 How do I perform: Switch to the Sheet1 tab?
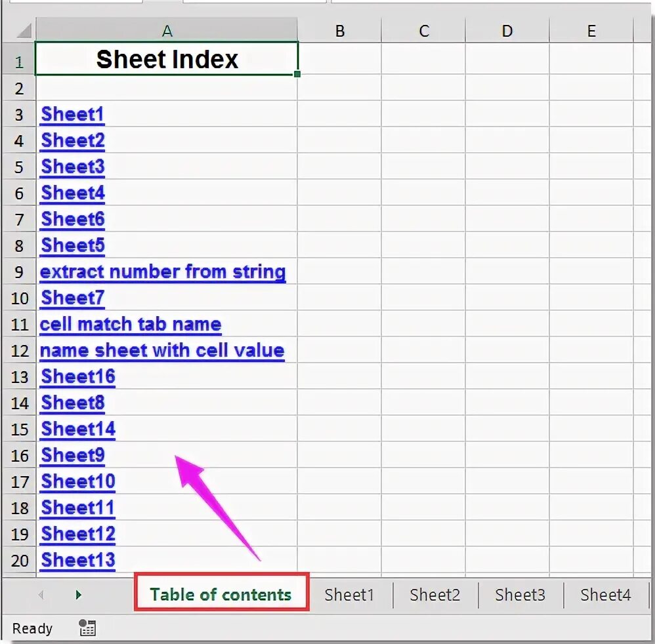click(x=349, y=595)
